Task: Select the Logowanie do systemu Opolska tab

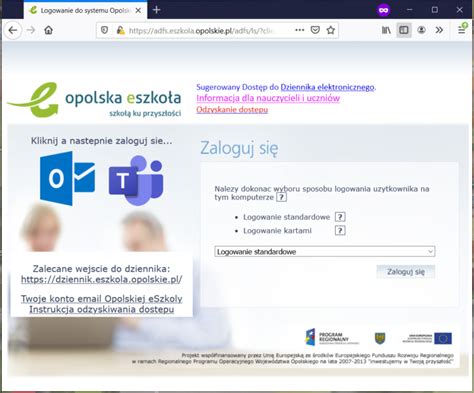Action: [x=85, y=10]
